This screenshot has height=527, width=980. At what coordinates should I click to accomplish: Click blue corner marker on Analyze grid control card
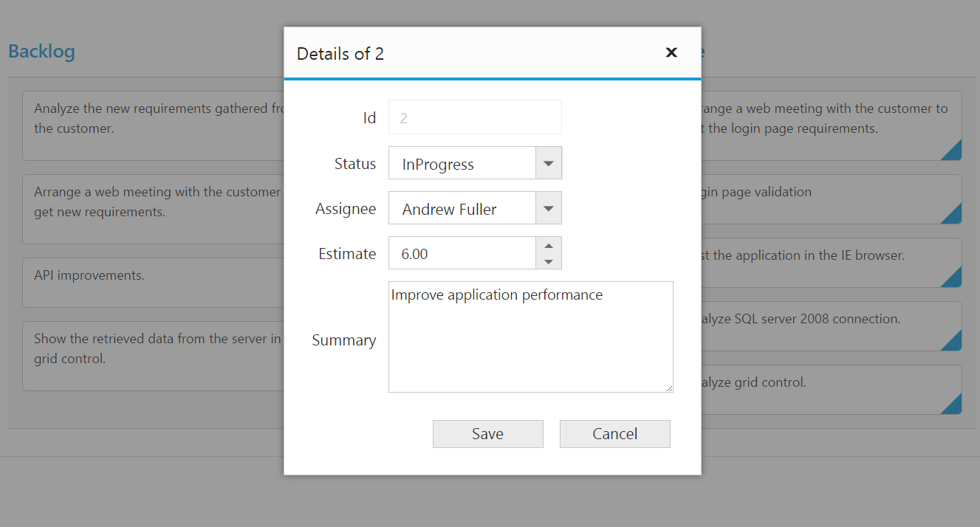pos(953,406)
